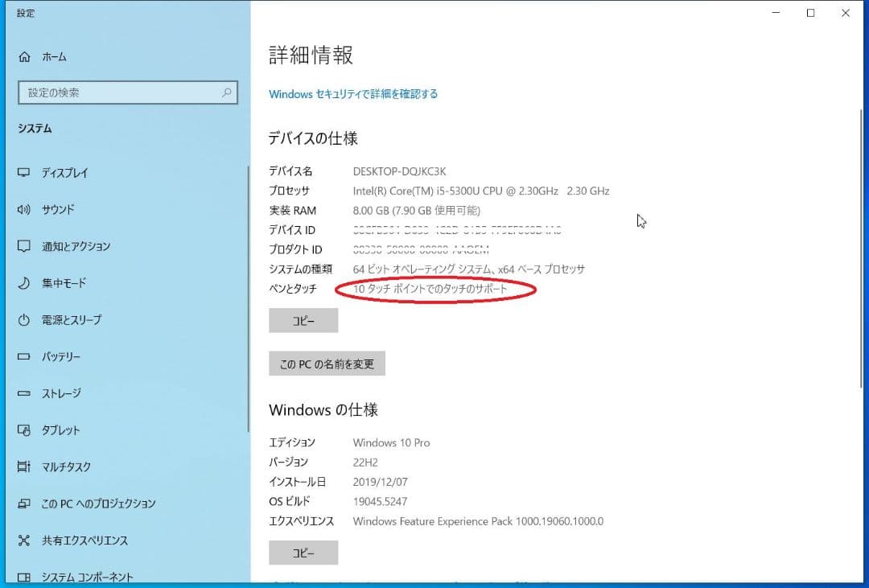Click the search magnifier icon
Screen dimensions: 869x588
(228, 93)
